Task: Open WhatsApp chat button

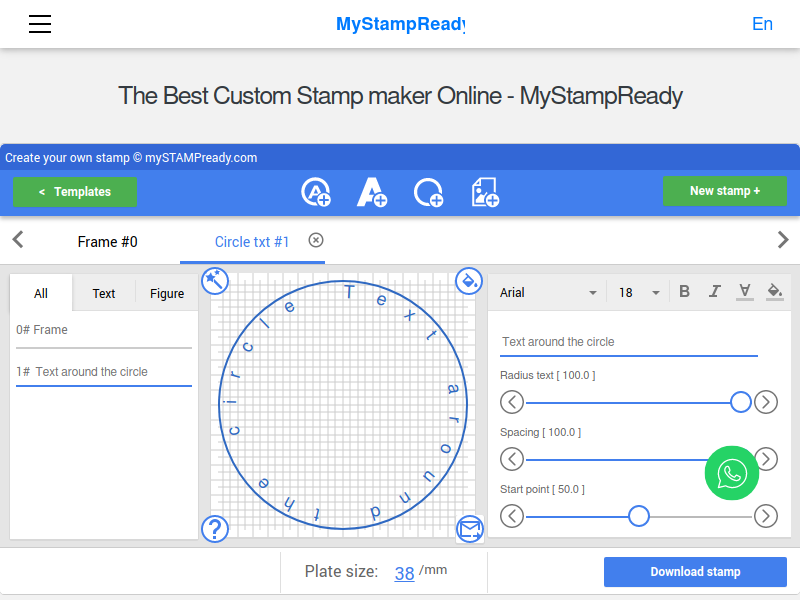Action: 732,473
